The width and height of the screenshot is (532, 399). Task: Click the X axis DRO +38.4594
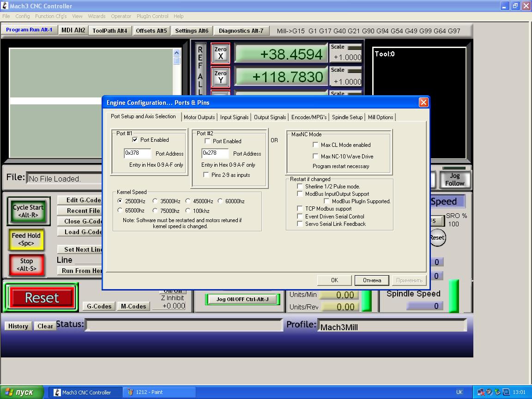click(x=281, y=54)
